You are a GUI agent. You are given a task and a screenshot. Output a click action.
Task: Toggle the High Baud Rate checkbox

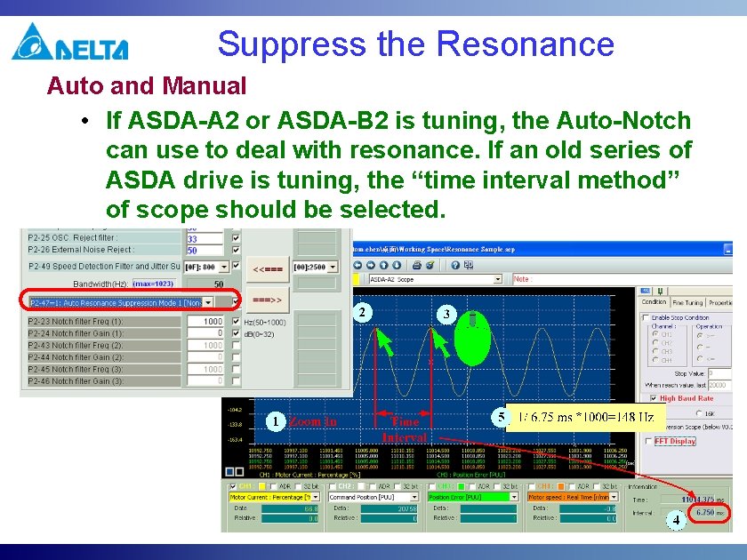click(x=653, y=398)
